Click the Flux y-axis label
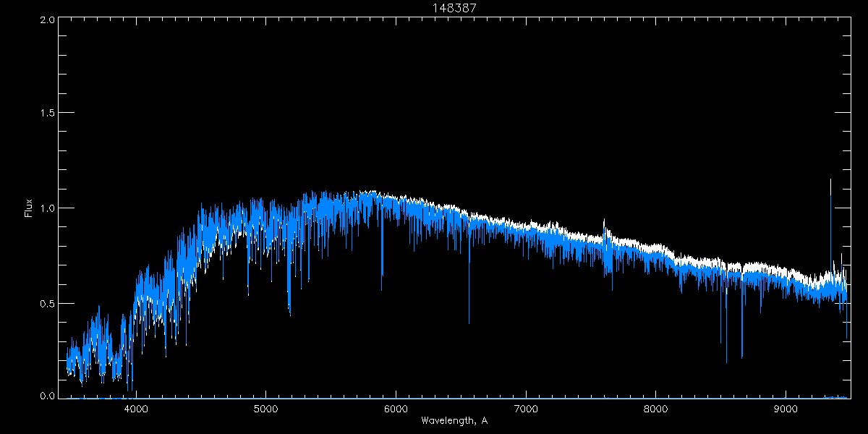868x434 pixels. [29, 208]
